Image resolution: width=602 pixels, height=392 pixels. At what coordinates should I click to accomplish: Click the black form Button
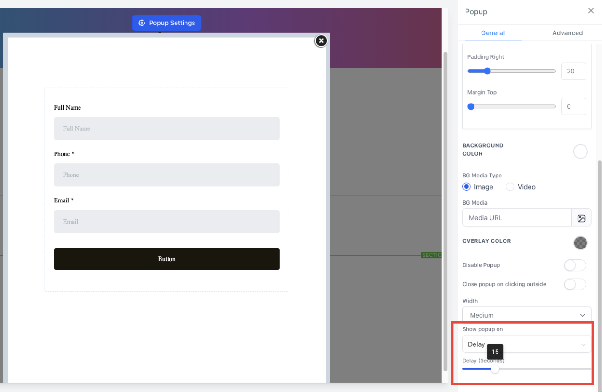(x=167, y=259)
